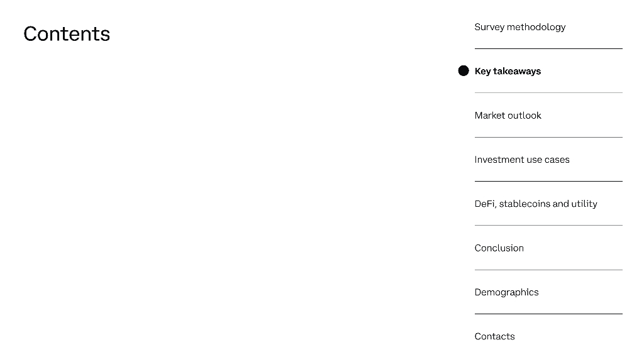Click the Contents heading
Viewport: 644px width, 362px height.
point(67,34)
